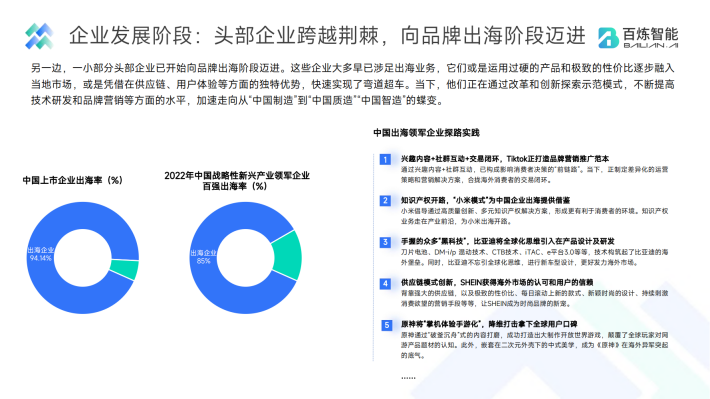The image size is (710, 399).
Task: Select the numbered badge 2 icon
Action: (385, 201)
